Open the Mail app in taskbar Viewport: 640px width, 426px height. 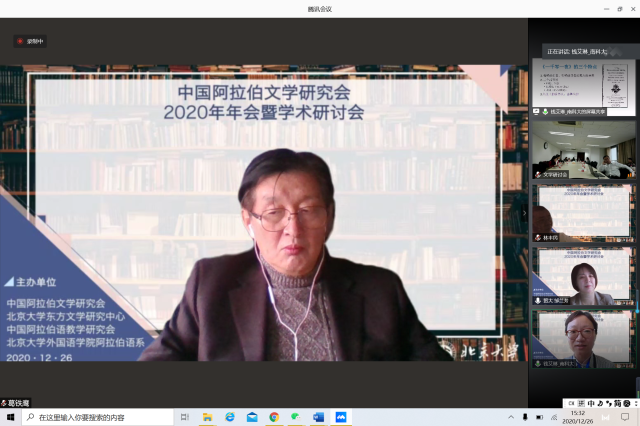tap(252, 417)
